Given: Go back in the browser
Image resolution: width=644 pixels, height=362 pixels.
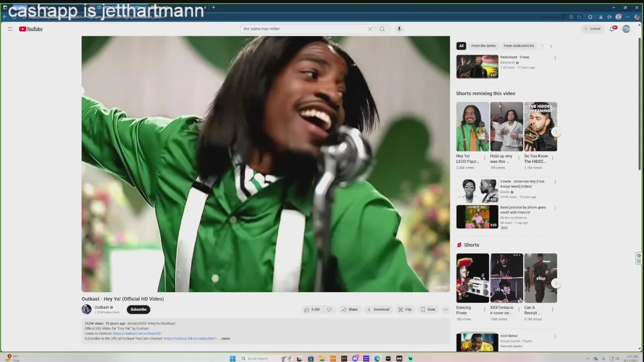Looking at the screenshot, I should tap(5, 17).
